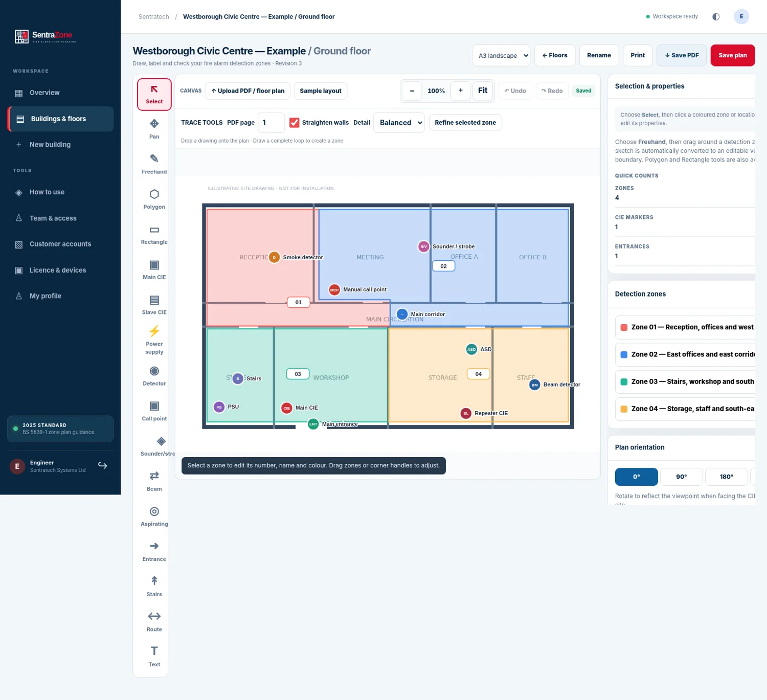Open the user avatar E menu

pos(741,17)
